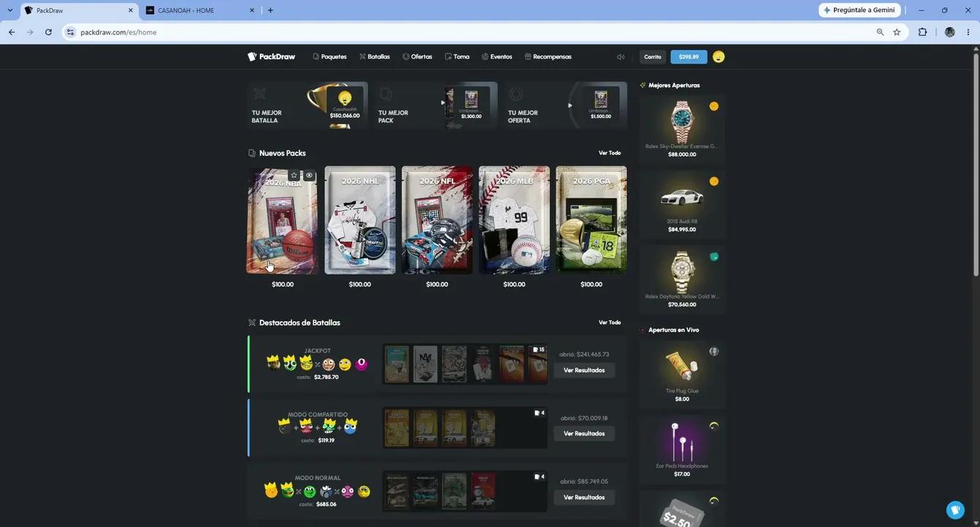The width and height of the screenshot is (980, 527).
Task: Open the Ofertas page
Action: tap(417, 56)
